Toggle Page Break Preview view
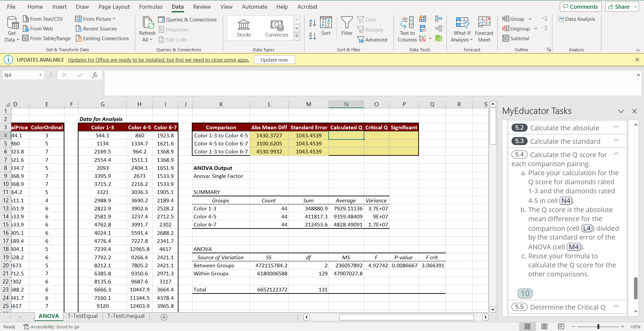This screenshot has height=331, width=644. click(x=561, y=327)
